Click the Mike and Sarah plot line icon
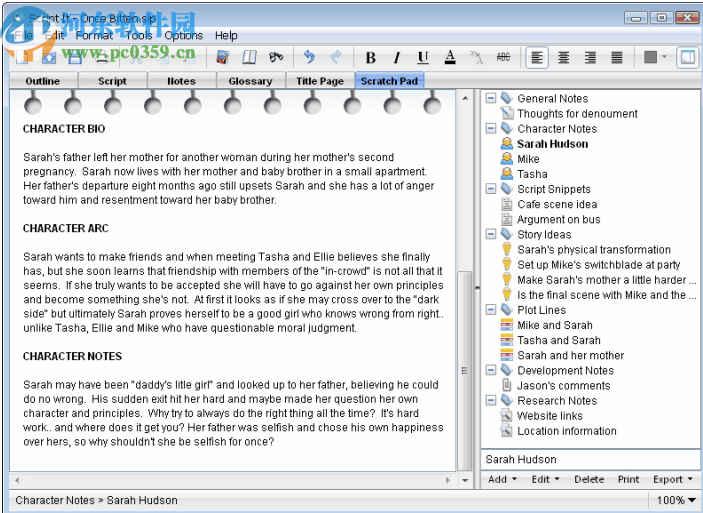 coord(507,325)
